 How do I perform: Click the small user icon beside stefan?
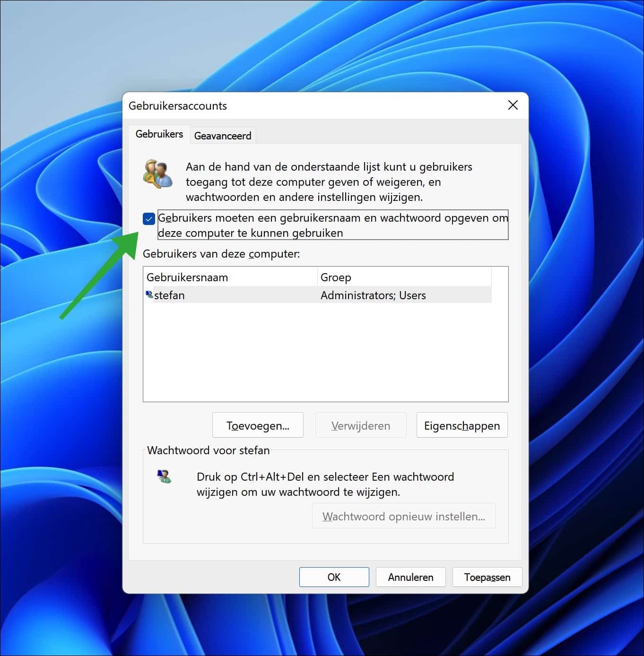pos(149,294)
